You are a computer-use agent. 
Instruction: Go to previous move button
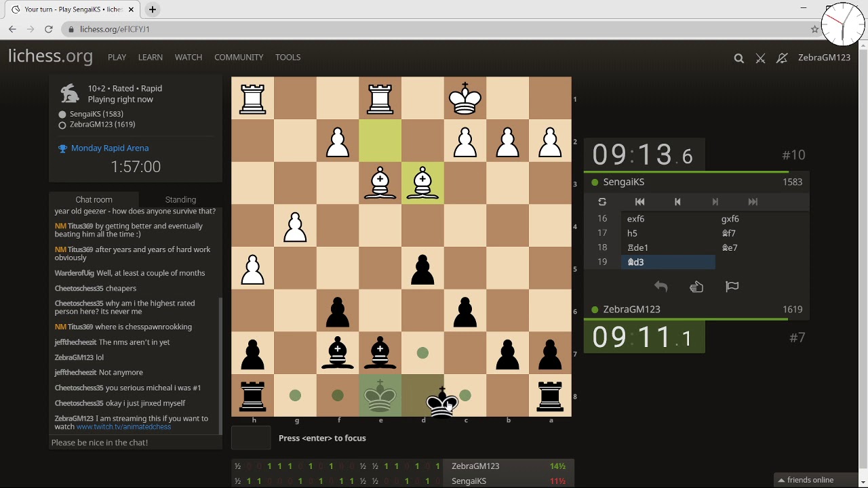[x=677, y=202]
